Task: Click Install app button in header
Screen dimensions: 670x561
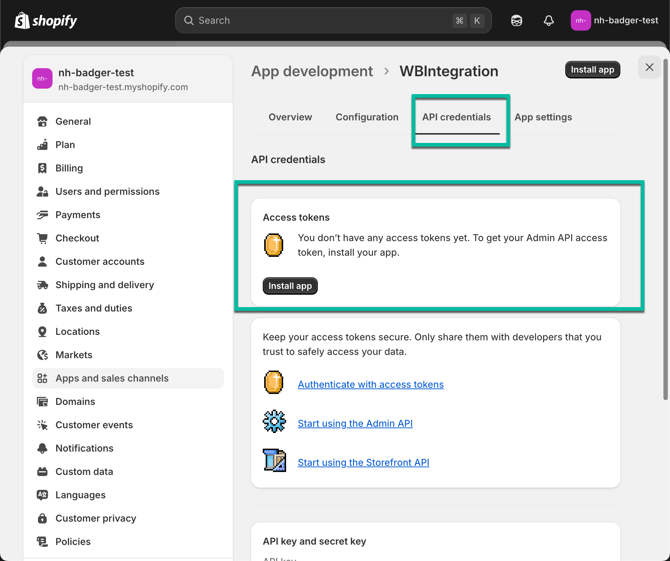Action: coord(592,70)
